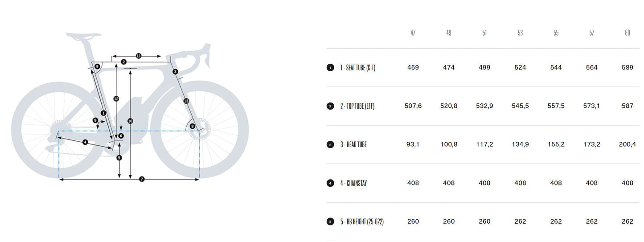644x242 pixels.
Task: Click marker 11 on the bike diagram
Action: pyautogui.click(x=139, y=56)
